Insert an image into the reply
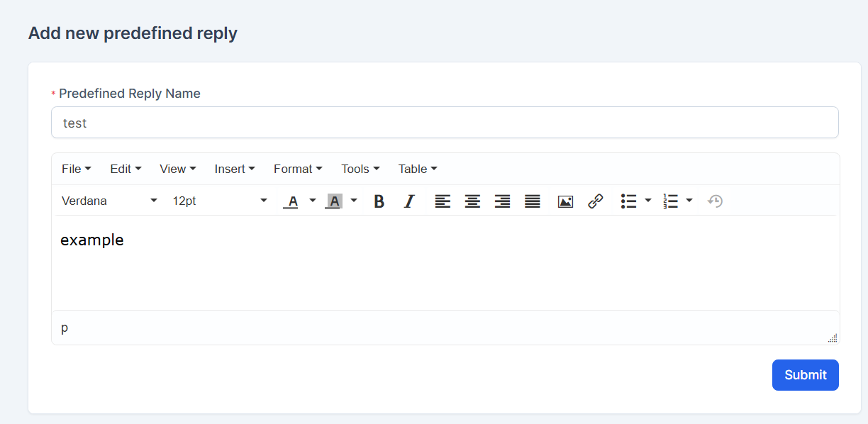The height and width of the screenshot is (424, 868). [565, 201]
